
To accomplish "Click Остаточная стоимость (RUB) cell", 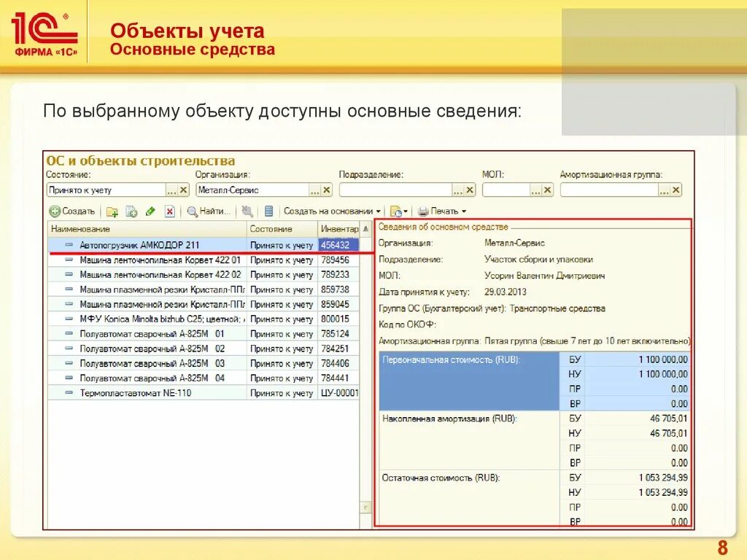I will [469, 497].
